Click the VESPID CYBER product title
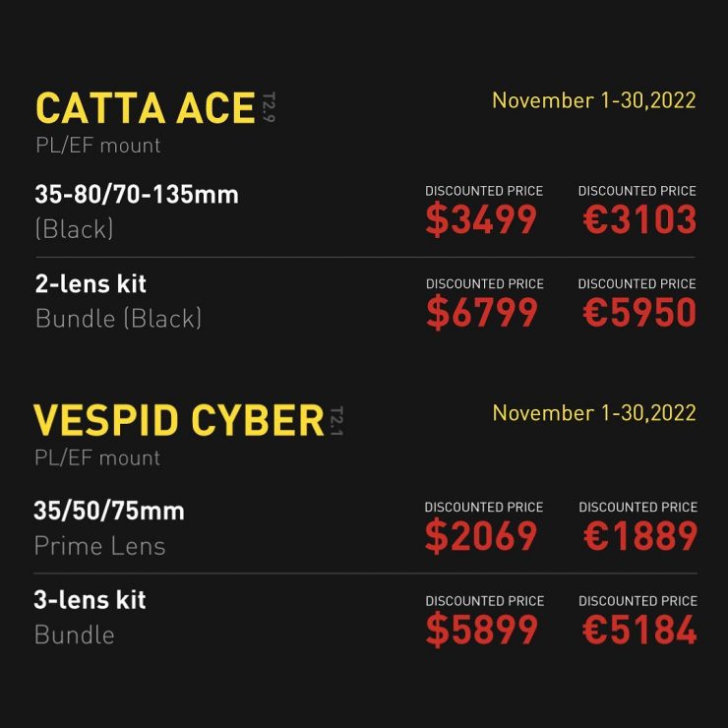This screenshot has width=728, height=728. pyautogui.click(x=179, y=421)
